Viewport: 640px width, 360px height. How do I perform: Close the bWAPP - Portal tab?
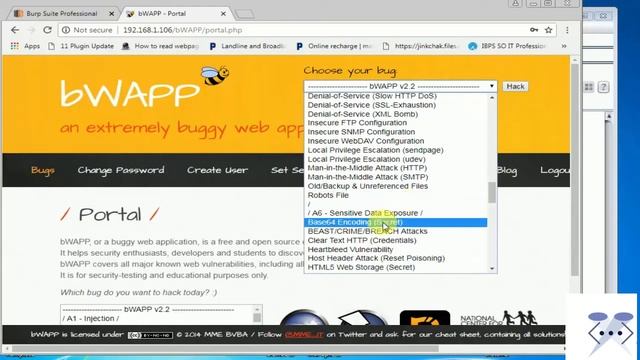223,13
